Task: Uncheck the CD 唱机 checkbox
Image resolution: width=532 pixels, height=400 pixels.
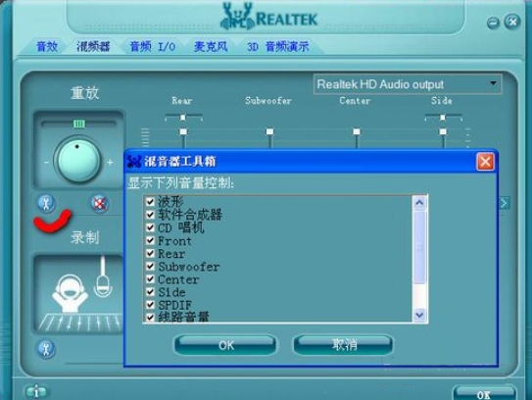Action: [x=150, y=227]
